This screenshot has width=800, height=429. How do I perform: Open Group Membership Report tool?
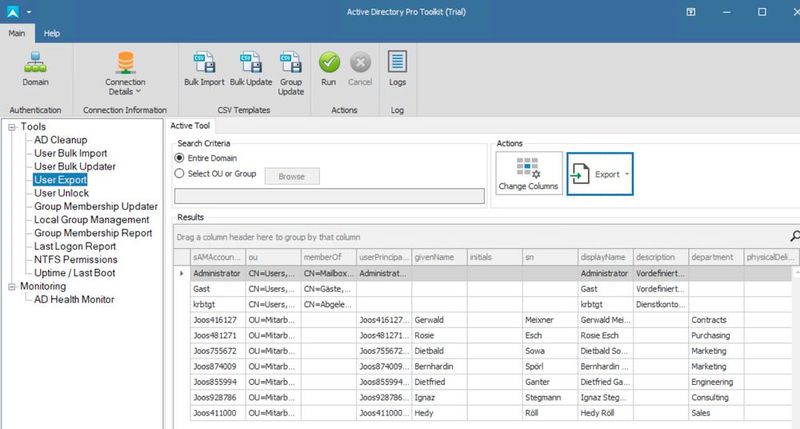click(93, 233)
